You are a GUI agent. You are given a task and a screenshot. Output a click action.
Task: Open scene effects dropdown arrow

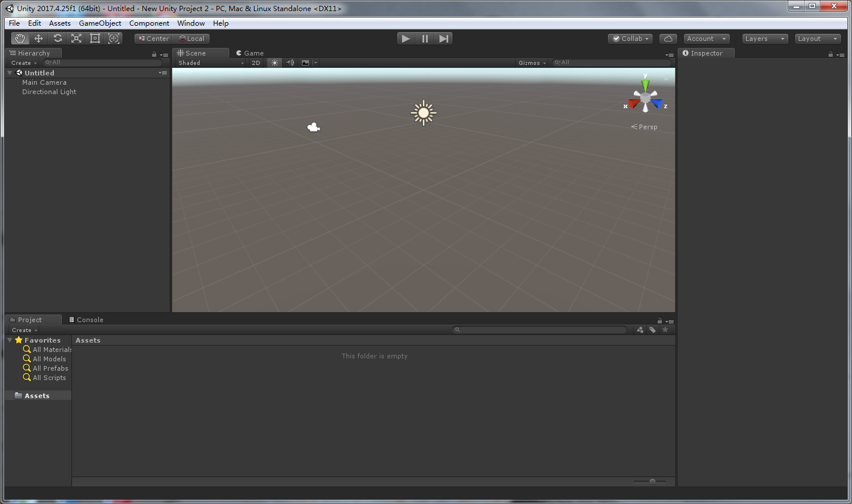315,63
